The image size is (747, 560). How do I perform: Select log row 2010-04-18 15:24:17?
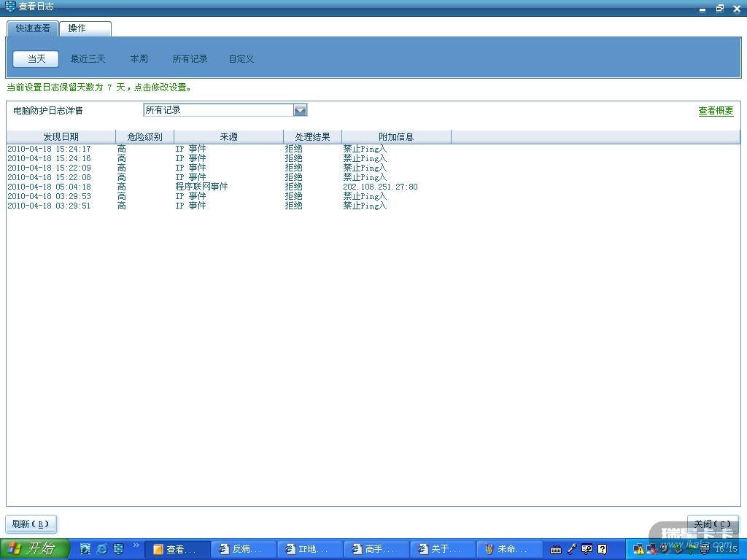[373, 149]
